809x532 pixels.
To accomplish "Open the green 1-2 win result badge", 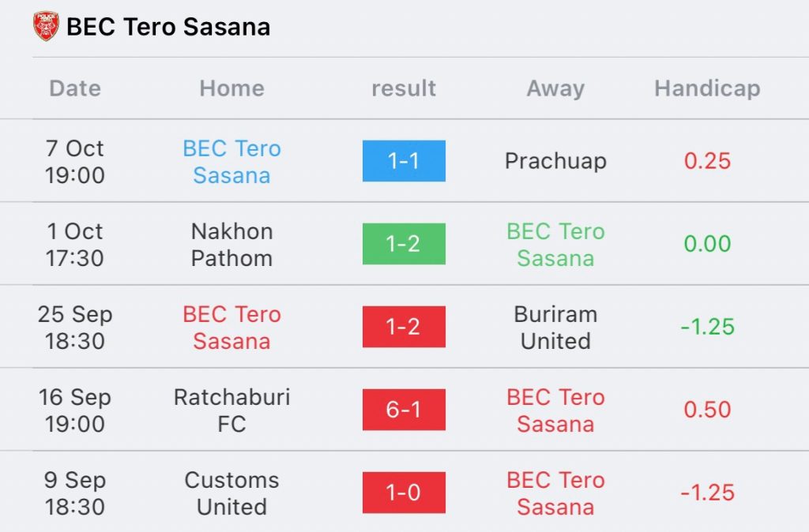I will 404,244.
